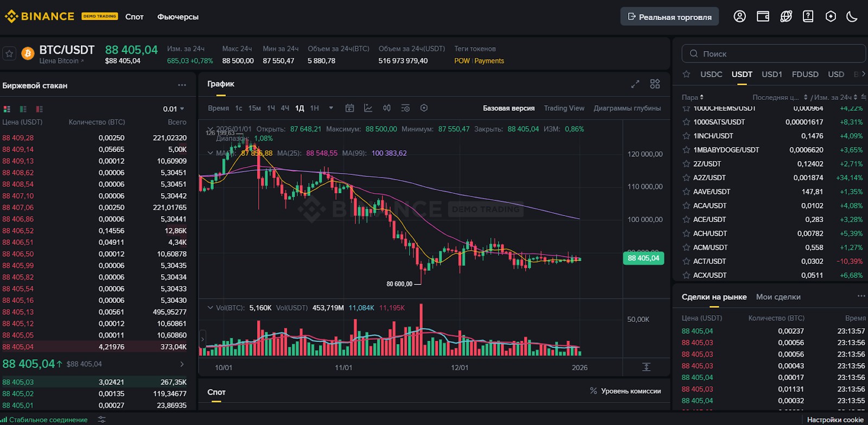The height and width of the screenshot is (425, 868).
Task: Show bids-only order book view icon
Action: (x=23, y=109)
